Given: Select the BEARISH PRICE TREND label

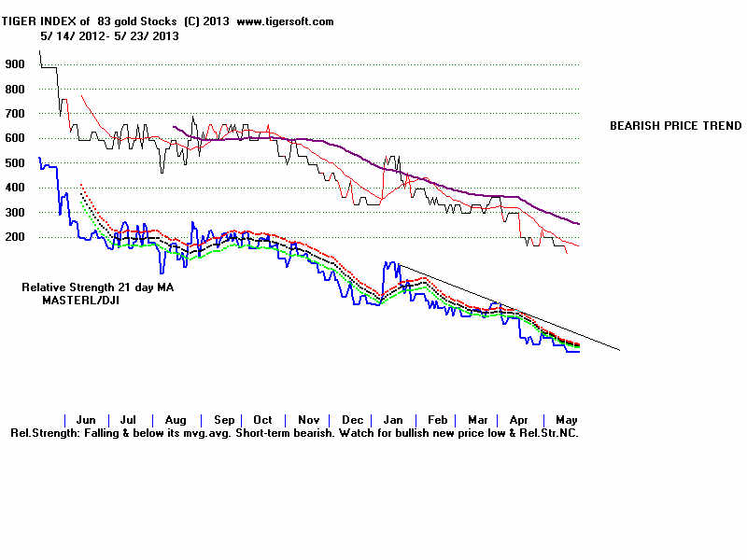Looking at the screenshot, I should [674, 125].
